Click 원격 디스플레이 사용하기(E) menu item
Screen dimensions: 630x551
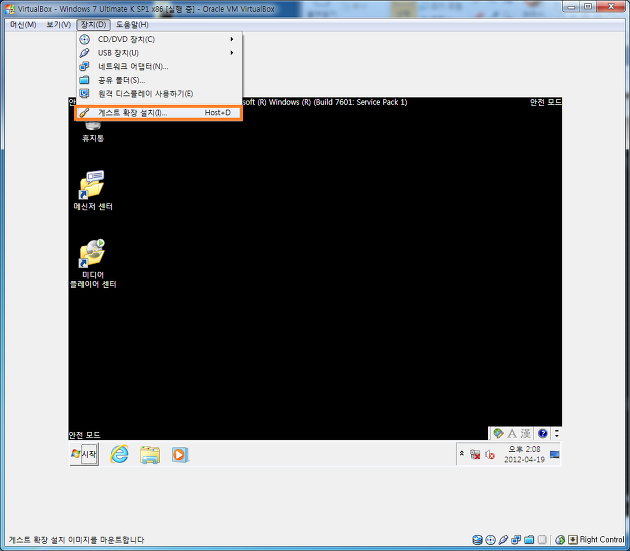(159, 94)
